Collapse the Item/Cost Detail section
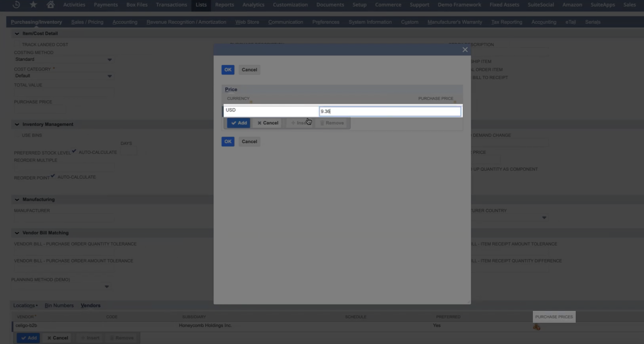Screen dimensions: 644x344 (17, 33)
